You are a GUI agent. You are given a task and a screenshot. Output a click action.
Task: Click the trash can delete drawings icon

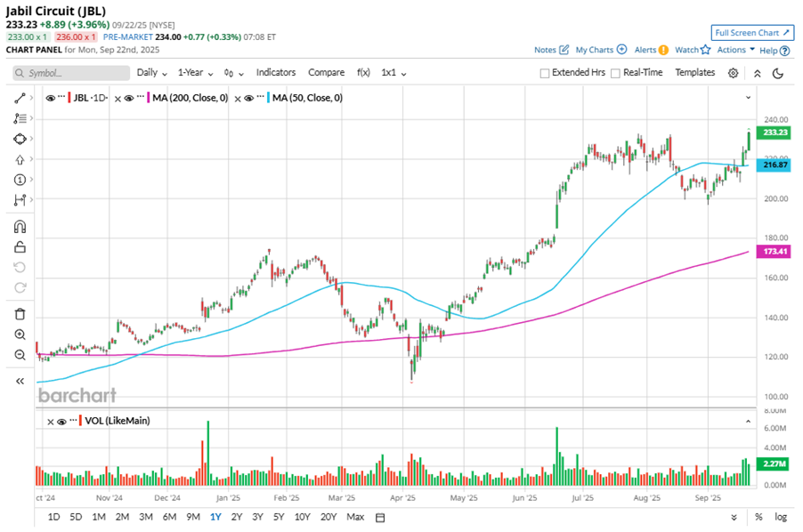tap(20, 314)
